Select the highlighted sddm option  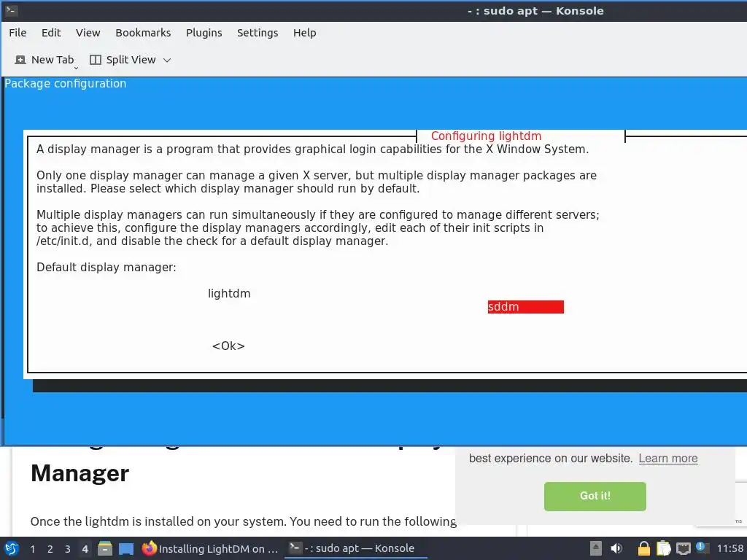coord(525,307)
